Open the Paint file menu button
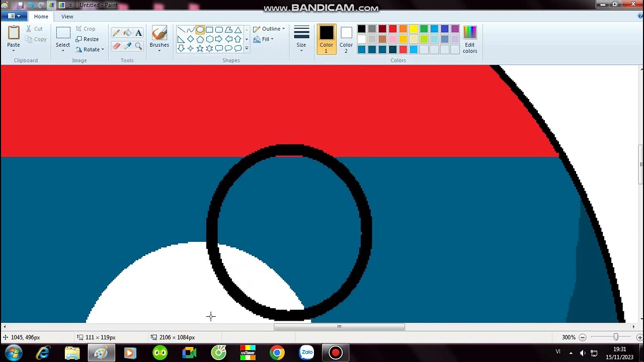Viewport: 644px width, 362px height. [x=14, y=16]
